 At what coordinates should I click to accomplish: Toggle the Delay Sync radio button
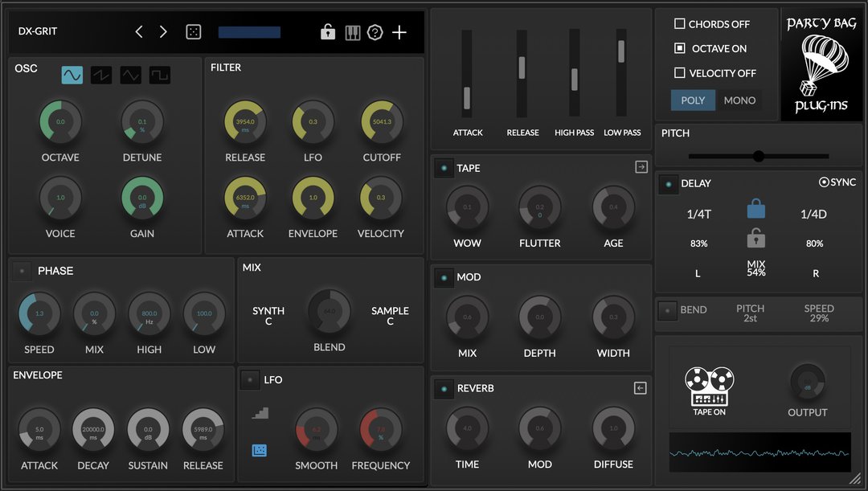point(823,182)
